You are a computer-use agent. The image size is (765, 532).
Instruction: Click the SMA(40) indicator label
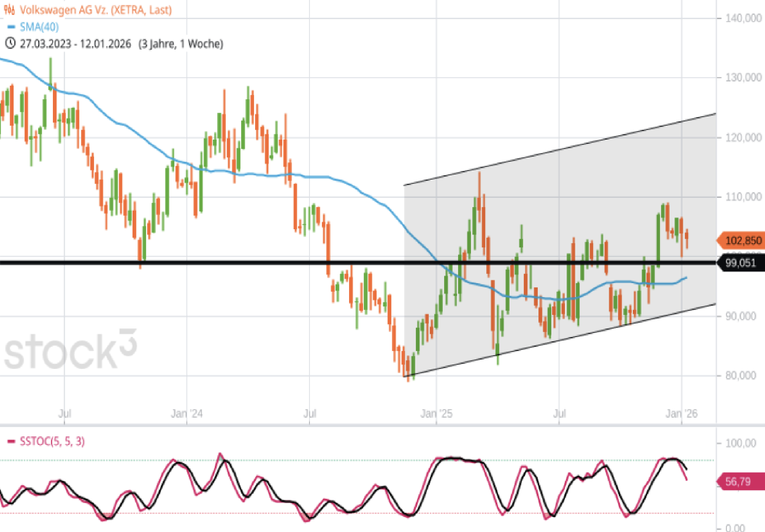39,27
